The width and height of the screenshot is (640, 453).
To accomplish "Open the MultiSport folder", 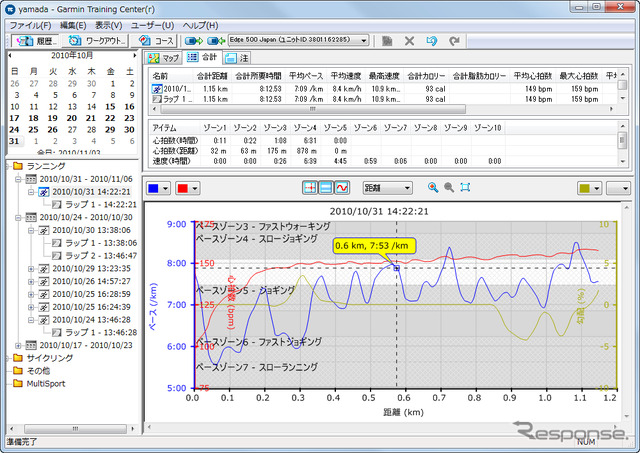I will 46,384.
